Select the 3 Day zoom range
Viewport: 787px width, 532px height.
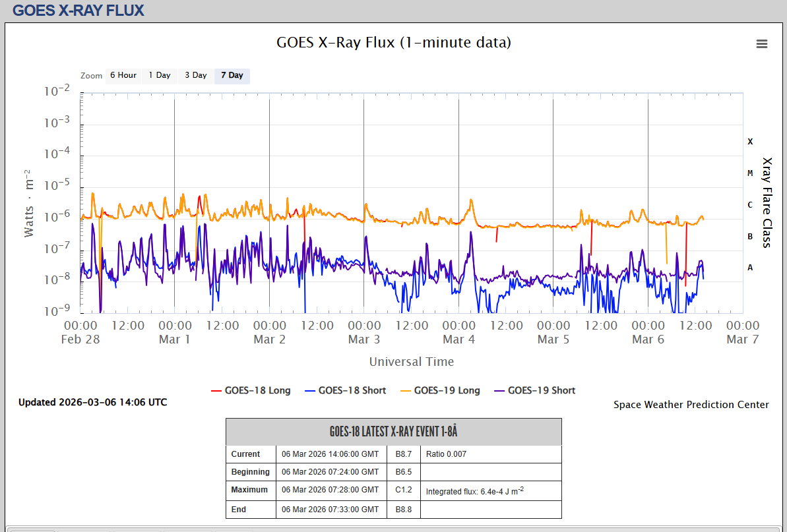[x=196, y=75]
